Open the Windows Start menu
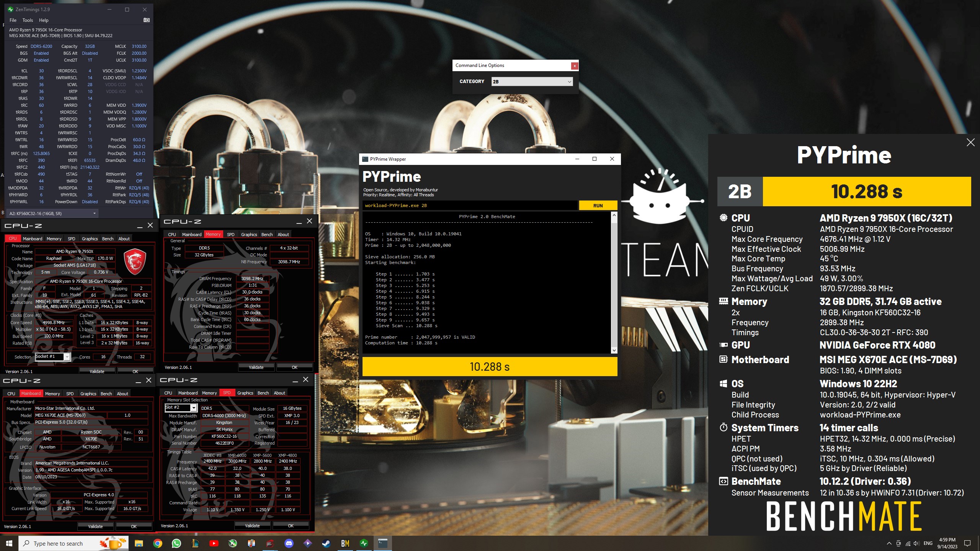This screenshot has width=980, height=551. pos(9,543)
